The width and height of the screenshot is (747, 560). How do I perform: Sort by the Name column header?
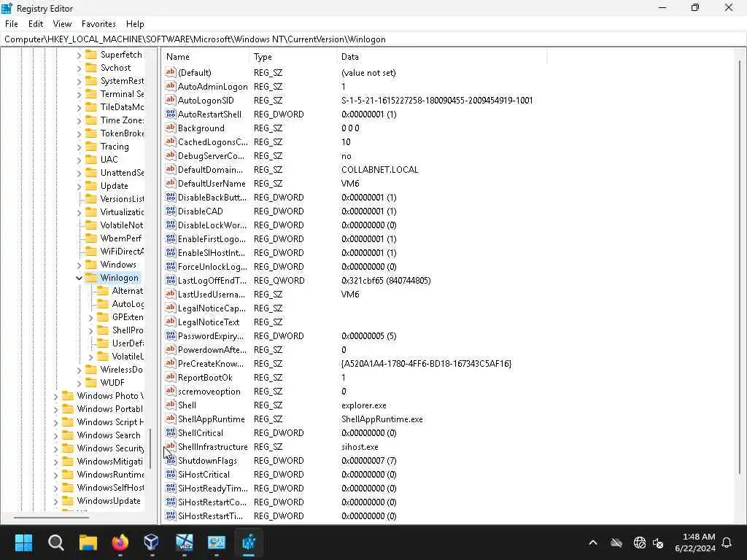pyautogui.click(x=205, y=57)
